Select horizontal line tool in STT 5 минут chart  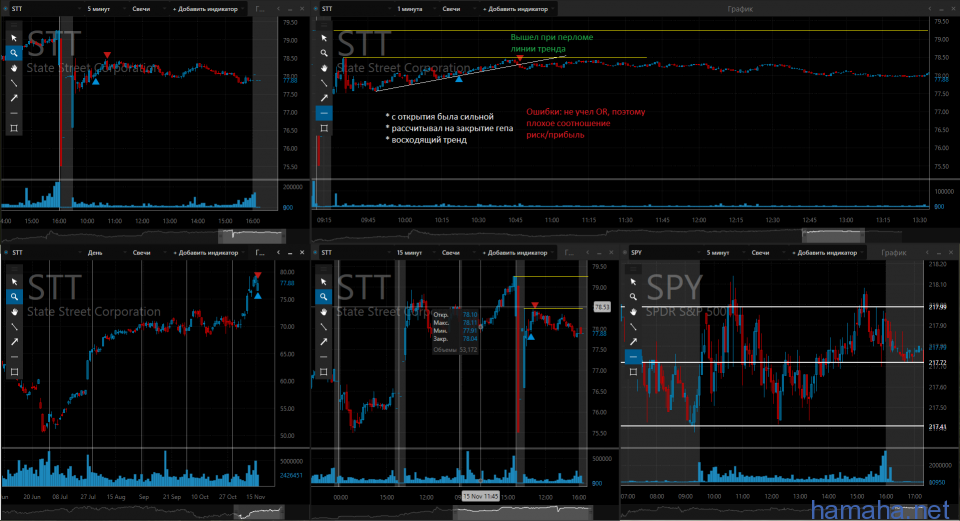(x=14, y=113)
